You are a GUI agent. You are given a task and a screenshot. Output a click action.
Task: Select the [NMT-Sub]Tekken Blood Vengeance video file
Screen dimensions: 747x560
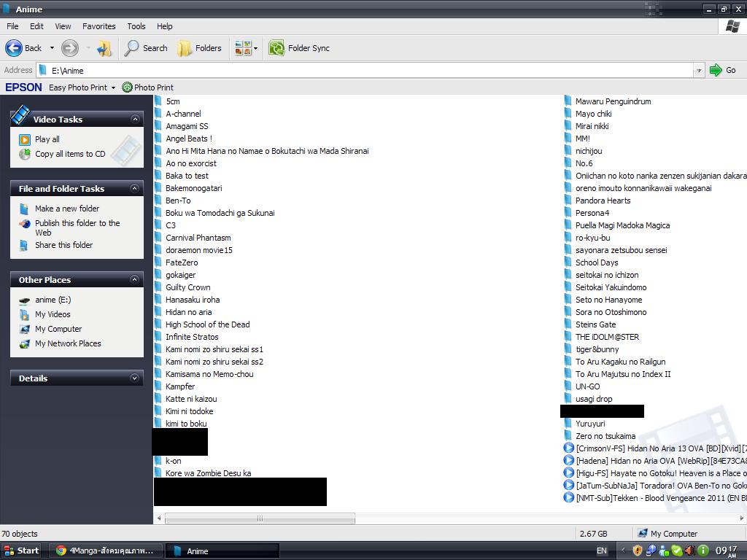[655, 497]
